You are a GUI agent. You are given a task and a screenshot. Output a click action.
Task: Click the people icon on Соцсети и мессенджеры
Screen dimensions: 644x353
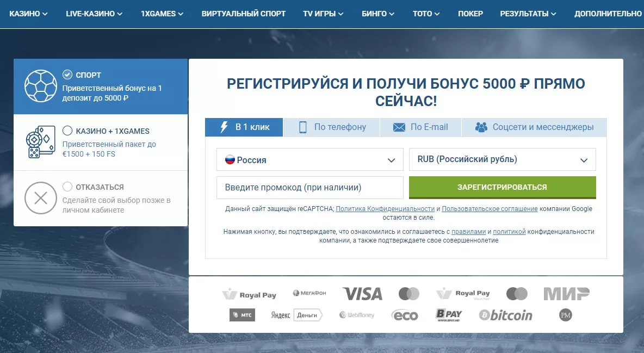tap(481, 127)
